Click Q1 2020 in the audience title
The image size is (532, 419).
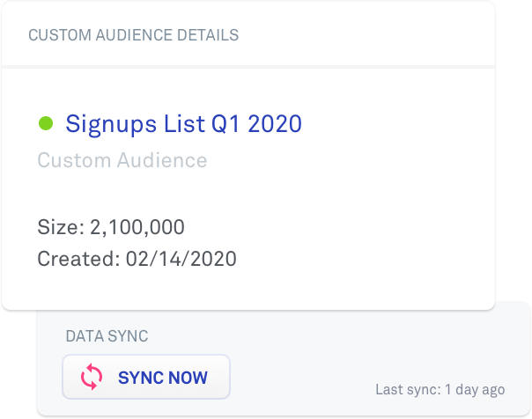point(256,124)
